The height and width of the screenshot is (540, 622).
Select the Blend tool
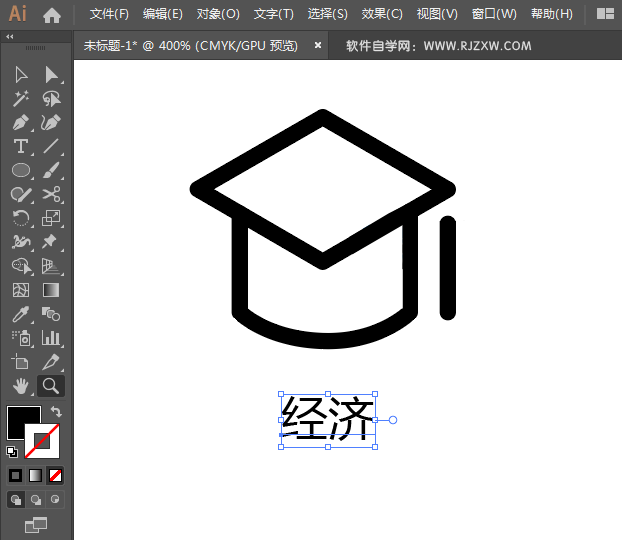pos(51,314)
